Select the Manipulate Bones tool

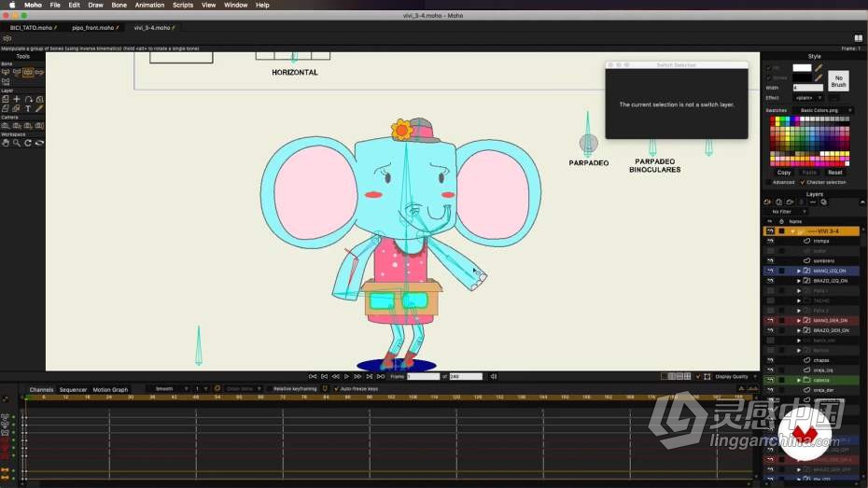tap(28, 72)
